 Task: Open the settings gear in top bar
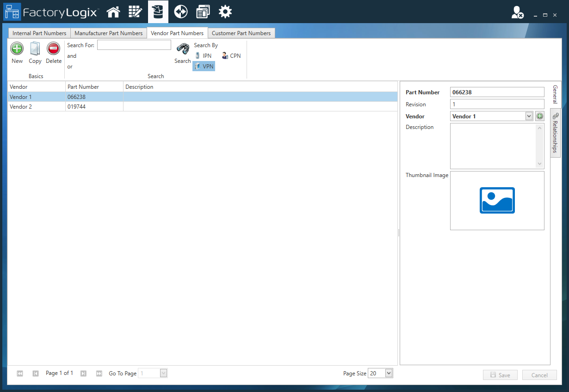[x=225, y=12]
